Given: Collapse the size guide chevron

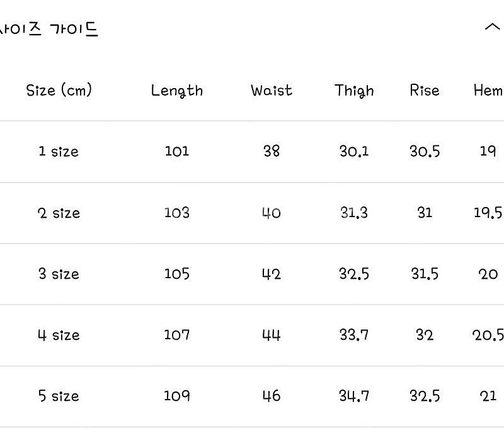Looking at the screenshot, I should (x=492, y=27).
